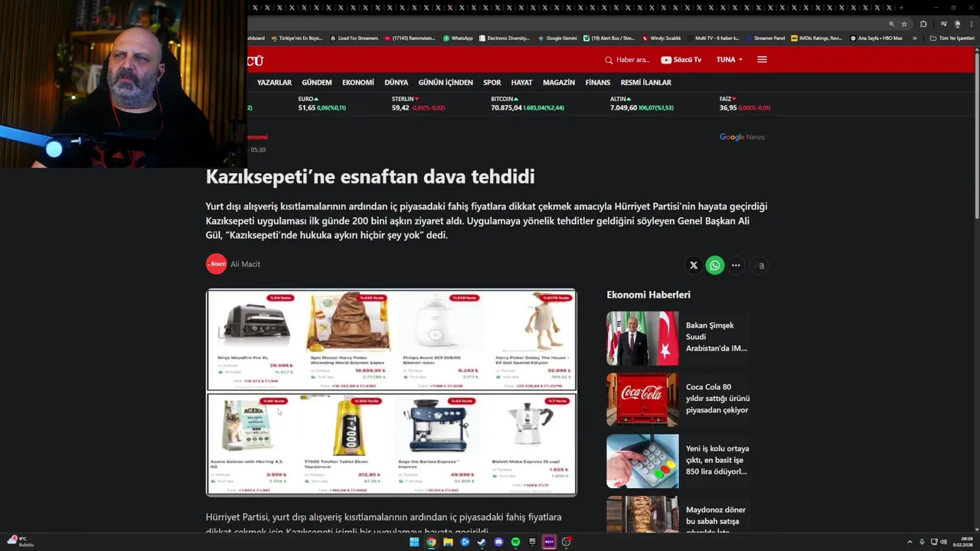Click author name Ali Macit
This screenshot has width=980, height=551.
[246, 264]
